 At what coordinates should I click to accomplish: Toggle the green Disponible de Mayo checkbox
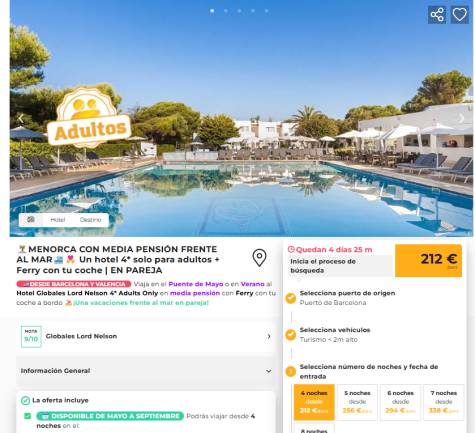click(x=28, y=416)
